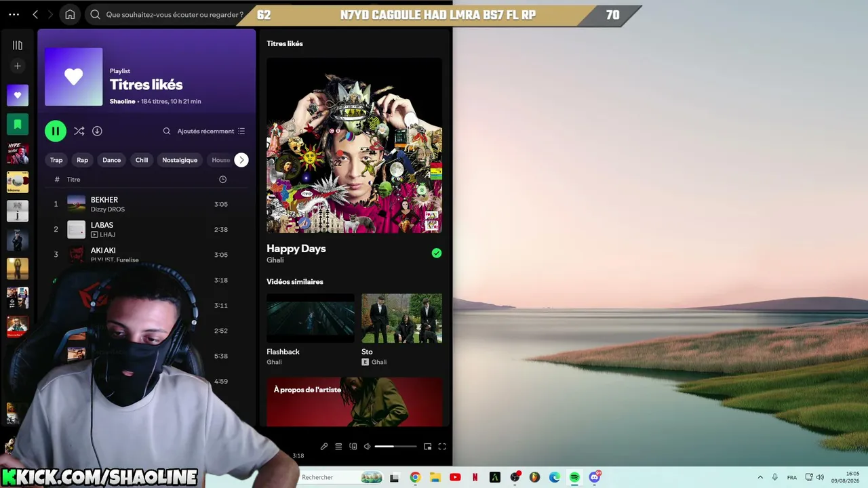Viewport: 868px width, 488px height.
Task: Filter liked songs by Dance
Action: click(x=111, y=160)
